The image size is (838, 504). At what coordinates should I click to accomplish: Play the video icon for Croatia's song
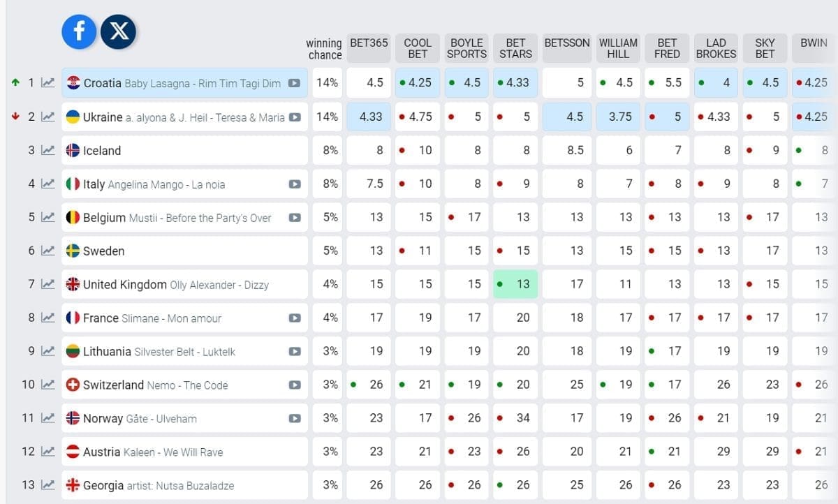pos(295,83)
